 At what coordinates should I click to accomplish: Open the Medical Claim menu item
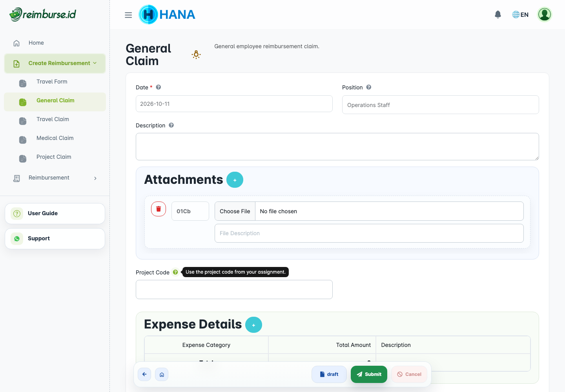pyautogui.click(x=55, y=138)
